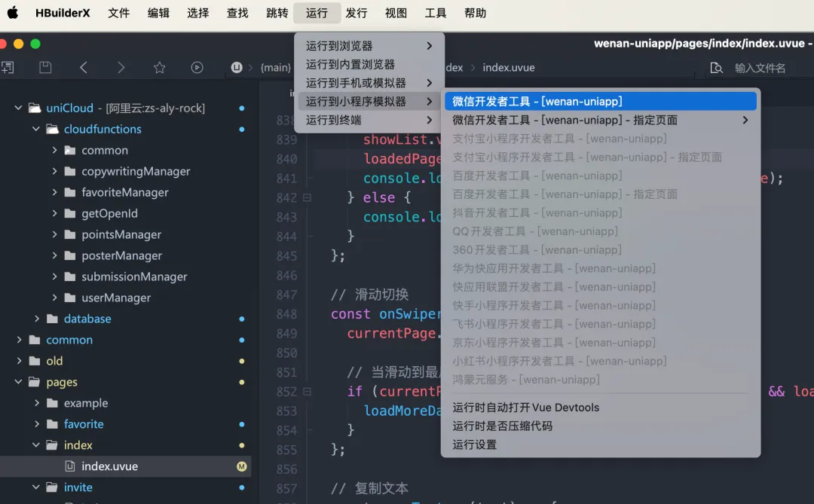Click the database folder icon

point(53,319)
